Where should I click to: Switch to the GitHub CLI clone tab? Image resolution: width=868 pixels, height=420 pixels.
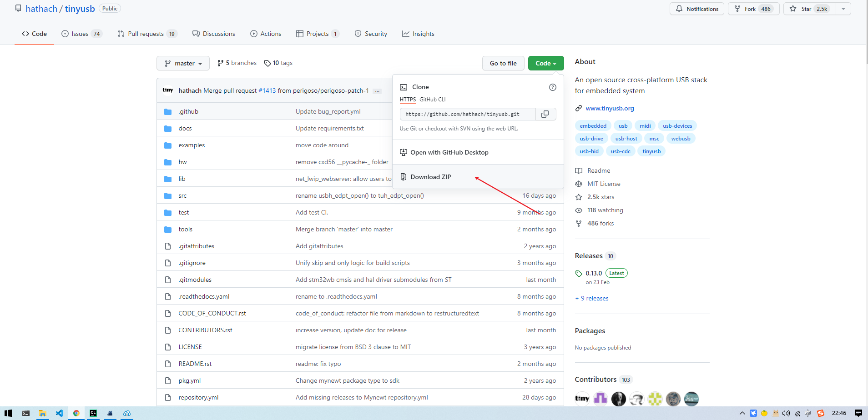click(x=432, y=100)
